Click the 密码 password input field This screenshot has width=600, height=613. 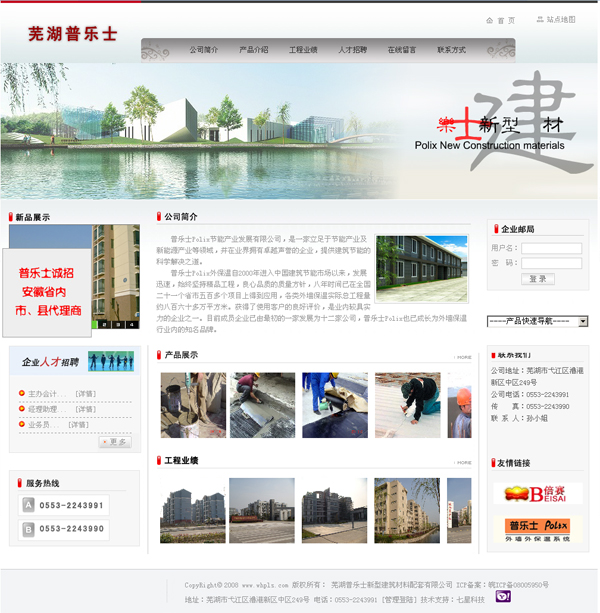pos(550,263)
